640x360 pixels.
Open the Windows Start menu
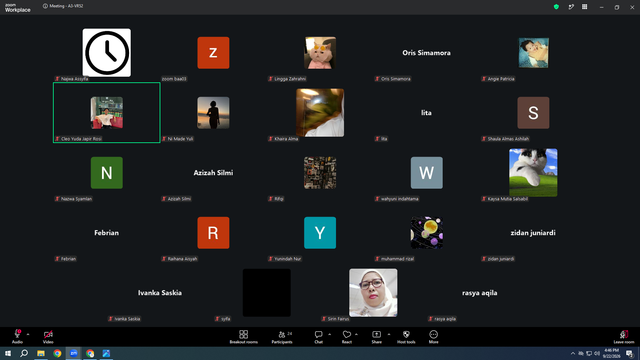point(8,353)
